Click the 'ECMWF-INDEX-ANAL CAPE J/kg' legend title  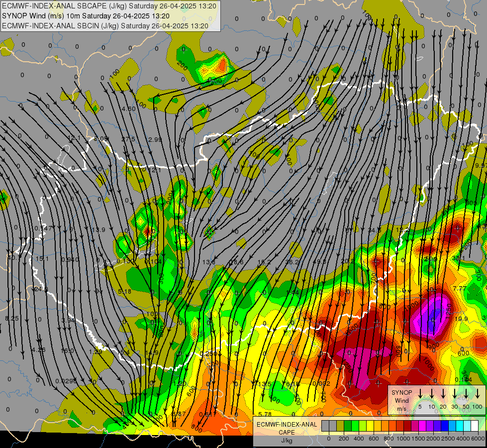tap(287, 433)
